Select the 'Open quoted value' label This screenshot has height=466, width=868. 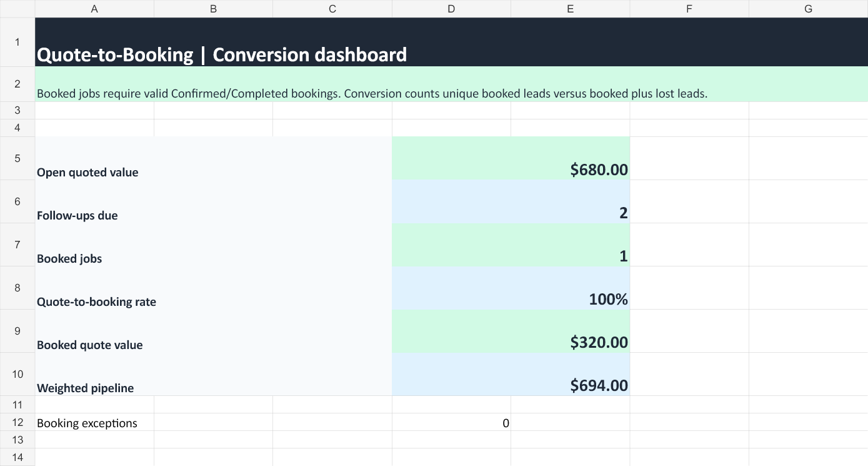[214, 158]
